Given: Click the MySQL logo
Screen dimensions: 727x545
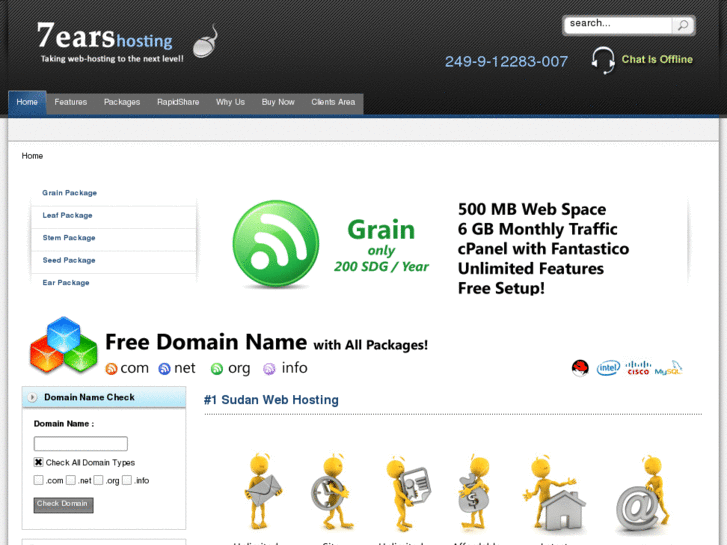Looking at the screenshot, I should click(668, 368).
